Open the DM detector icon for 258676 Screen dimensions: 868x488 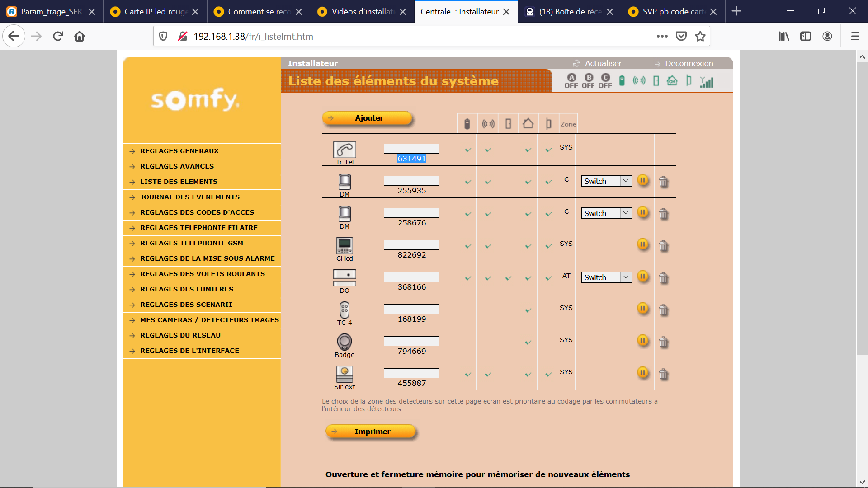click(x=344, y=214)
